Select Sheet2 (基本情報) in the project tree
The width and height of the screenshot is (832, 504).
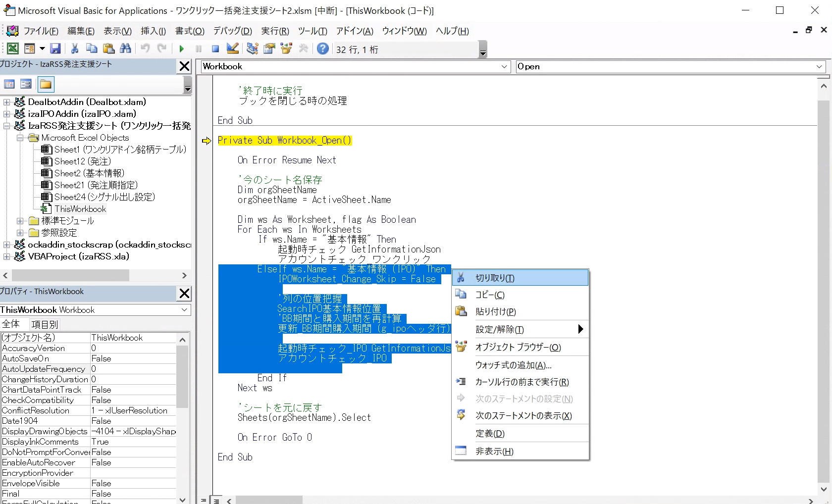coord(89,173)
